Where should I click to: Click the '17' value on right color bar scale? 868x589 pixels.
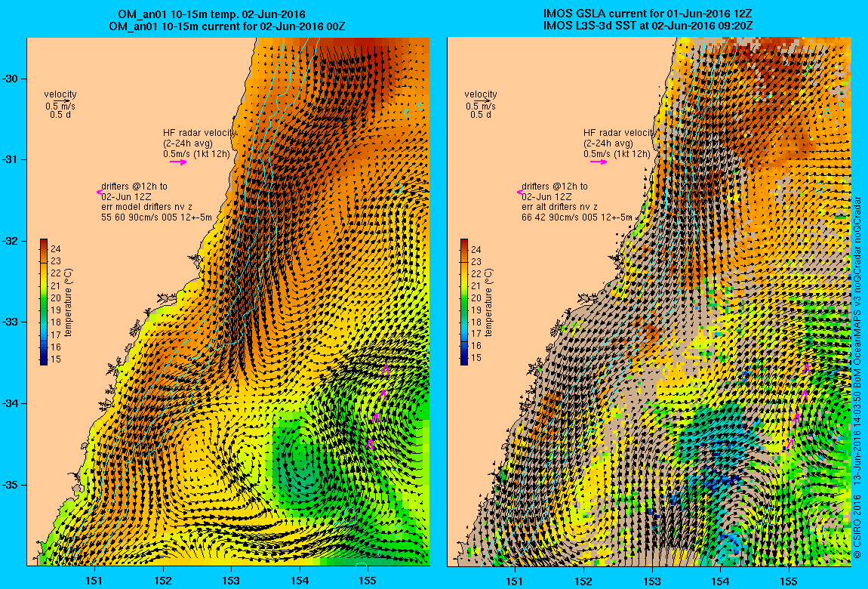476,335
